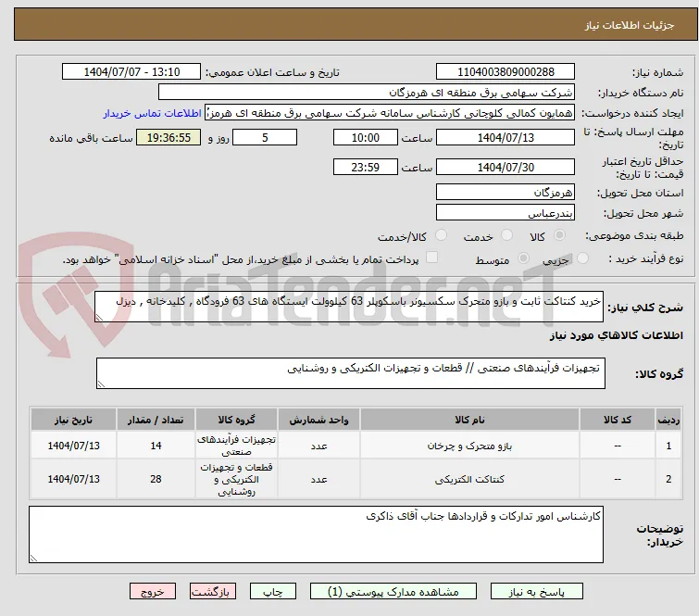Click the deadline time 10:00 field

pos(365,137)
